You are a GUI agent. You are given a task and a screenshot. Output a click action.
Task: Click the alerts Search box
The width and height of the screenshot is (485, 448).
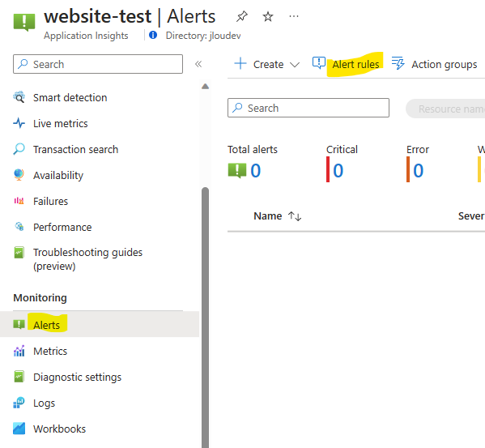pos(308,108)
